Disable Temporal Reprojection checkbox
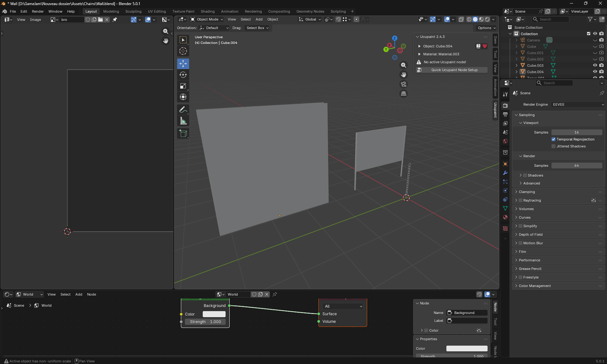This screenshot has width=607, height=364. 553,139
